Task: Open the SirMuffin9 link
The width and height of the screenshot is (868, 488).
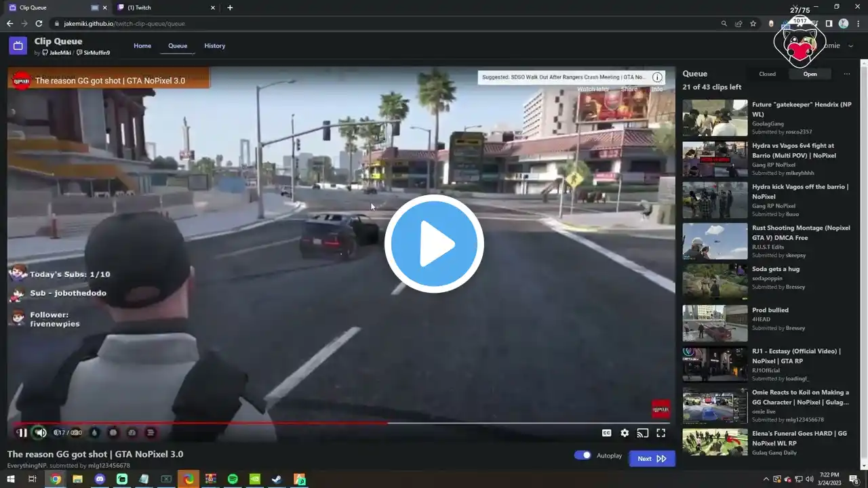Action: click(94, 53)
